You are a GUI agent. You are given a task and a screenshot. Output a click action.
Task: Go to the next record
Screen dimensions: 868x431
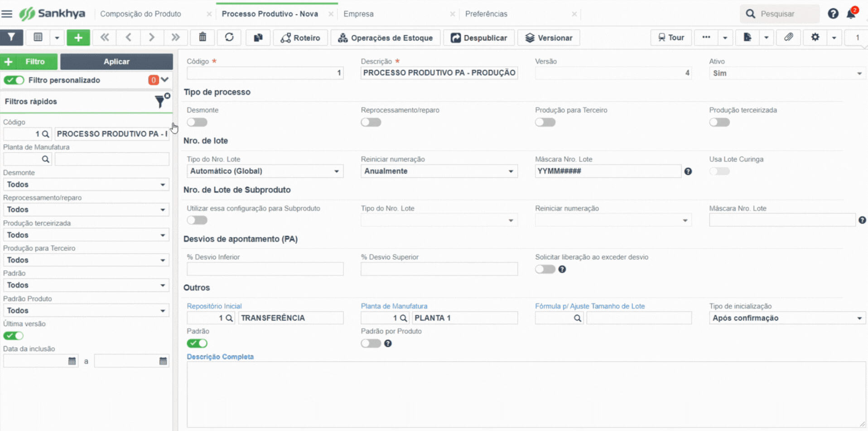pos(152,38)
